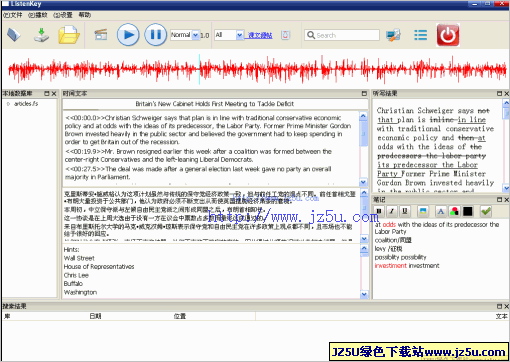Click the green checkmark in notes
The height and width of the screenshot is (362, 510).
coord(486,211)
